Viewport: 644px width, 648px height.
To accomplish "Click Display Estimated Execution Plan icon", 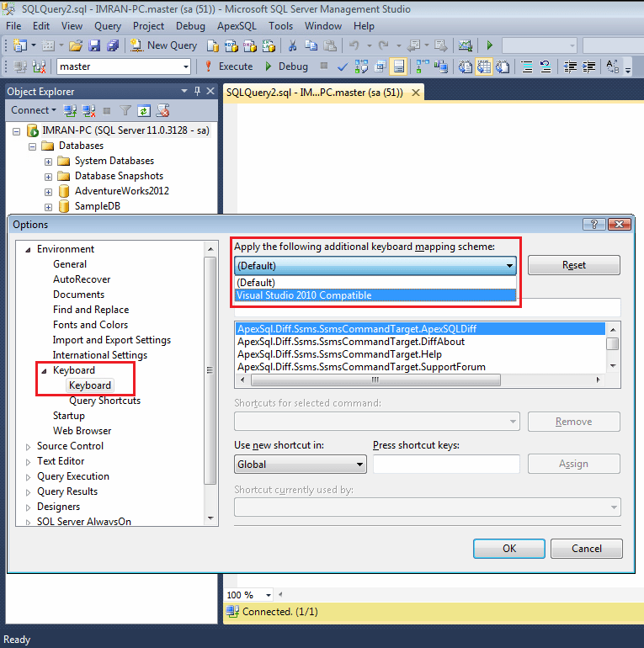I will [x=361, y=66].
